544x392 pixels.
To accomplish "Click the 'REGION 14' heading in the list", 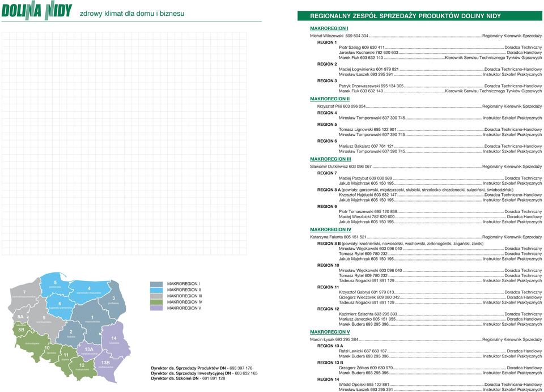I will (328, 380).
